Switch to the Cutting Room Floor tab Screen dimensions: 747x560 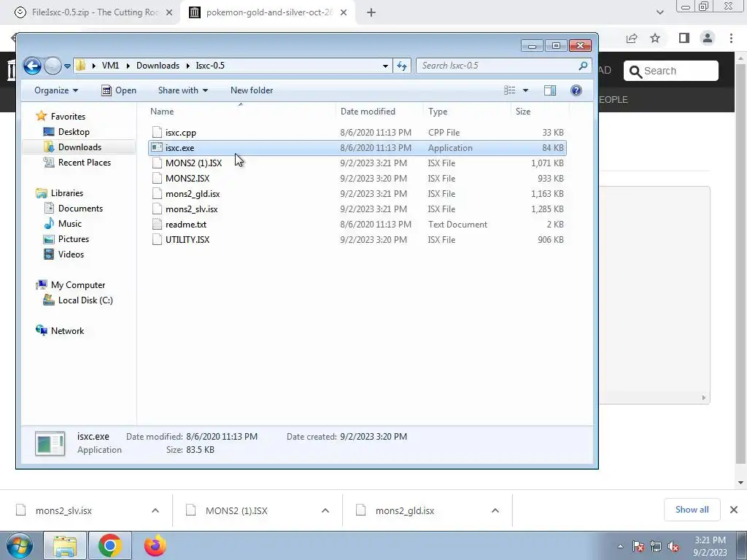(94, 12)
